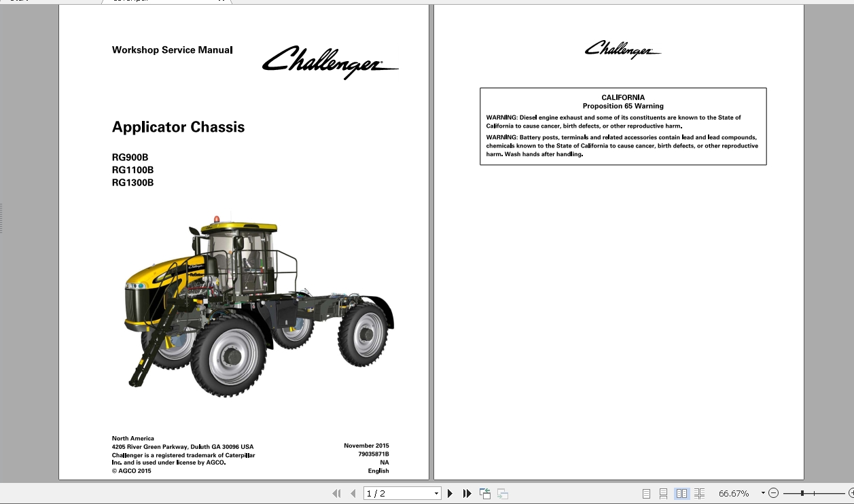Click the Challenger logo on second page
854x504 pixels.
coord(622,50)
